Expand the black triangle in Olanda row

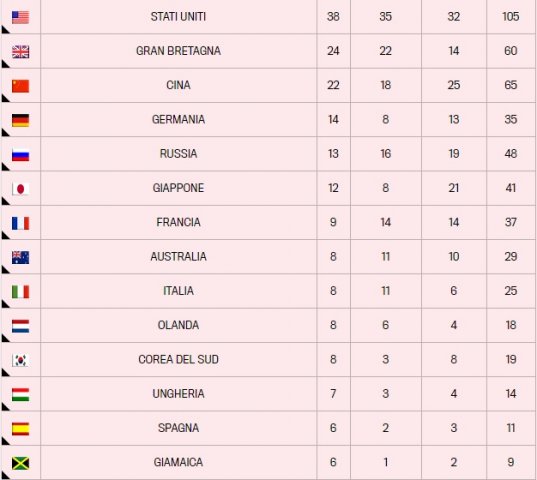[4, 339]
